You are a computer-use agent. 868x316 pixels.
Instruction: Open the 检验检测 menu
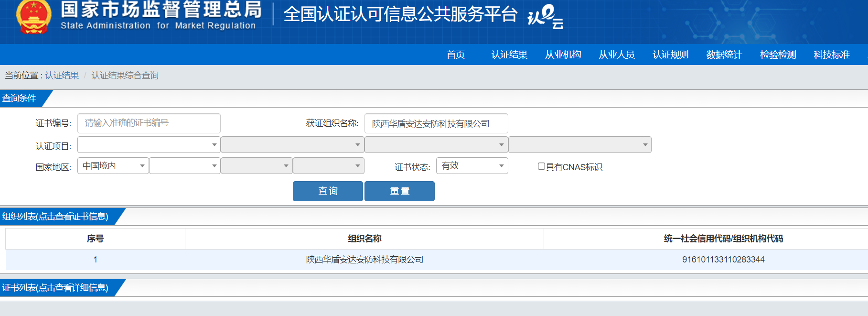point(778,54)
